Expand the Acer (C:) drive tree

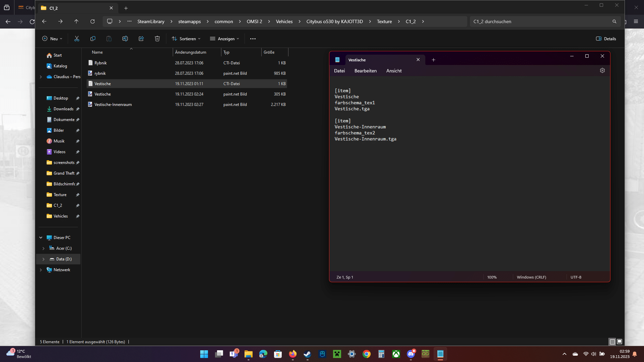click(43, 248)
